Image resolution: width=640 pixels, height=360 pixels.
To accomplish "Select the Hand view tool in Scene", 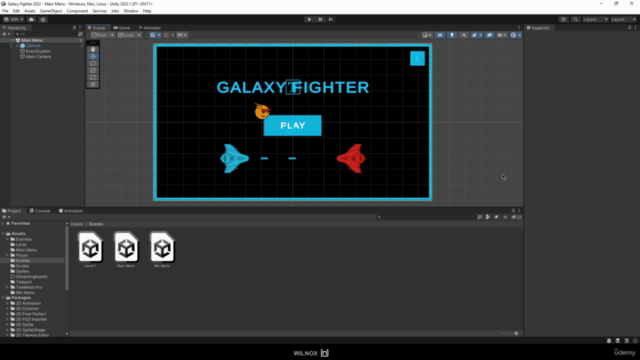I will click(93, 49).
